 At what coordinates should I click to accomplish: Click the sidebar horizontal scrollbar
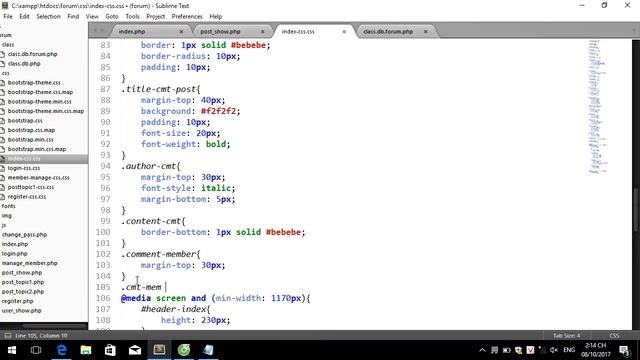[54, 326]
